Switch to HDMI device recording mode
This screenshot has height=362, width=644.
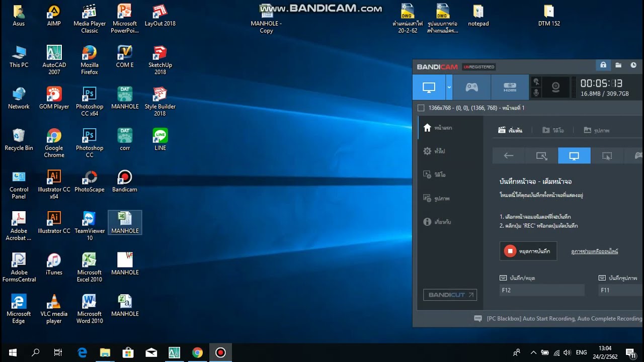510,87
